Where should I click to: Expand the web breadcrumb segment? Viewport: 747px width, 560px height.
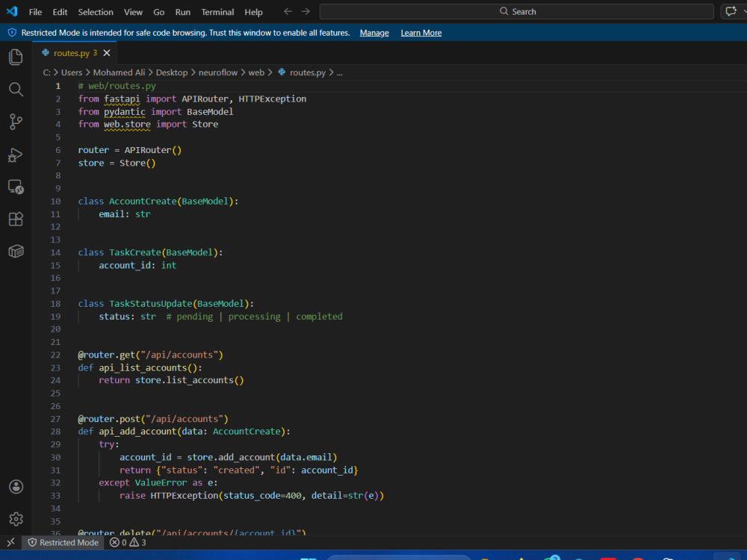click(x=256, y=72)
